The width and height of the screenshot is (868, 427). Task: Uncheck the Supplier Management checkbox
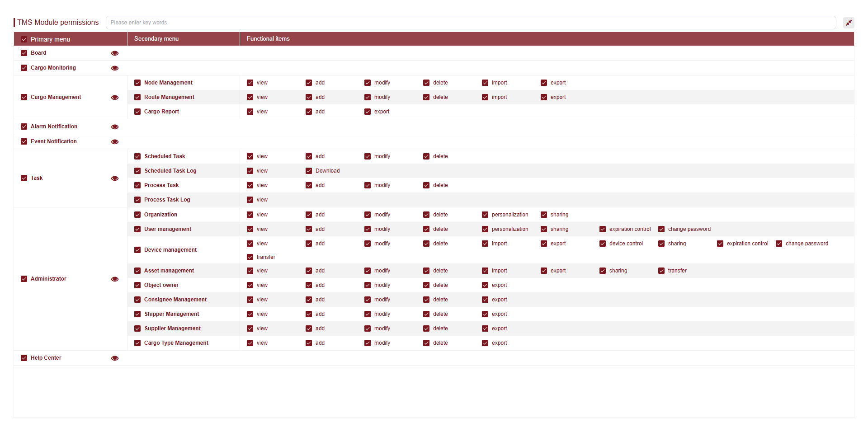pyautogui.click(x=137, y=328)
